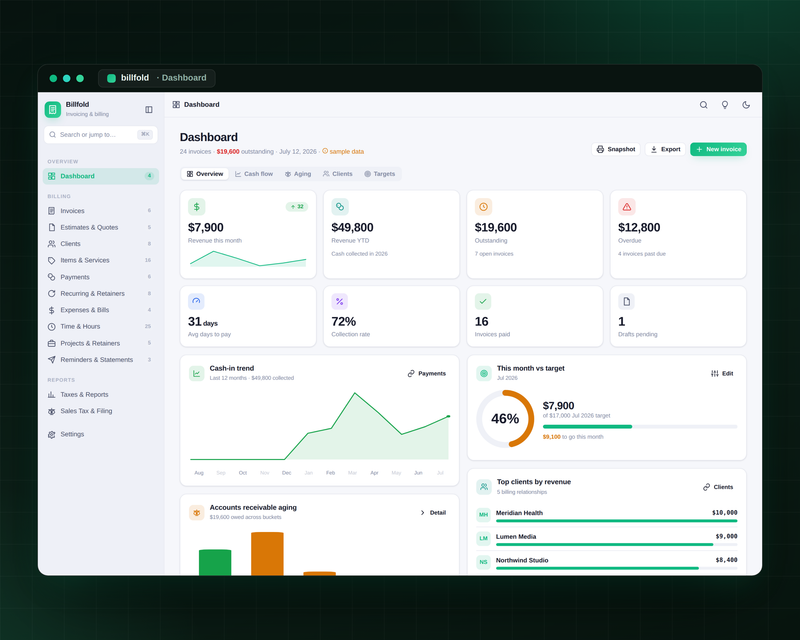Click the billfold green icon in title bar
Screen dimensions: 800x640
click(x=111, y=78)
